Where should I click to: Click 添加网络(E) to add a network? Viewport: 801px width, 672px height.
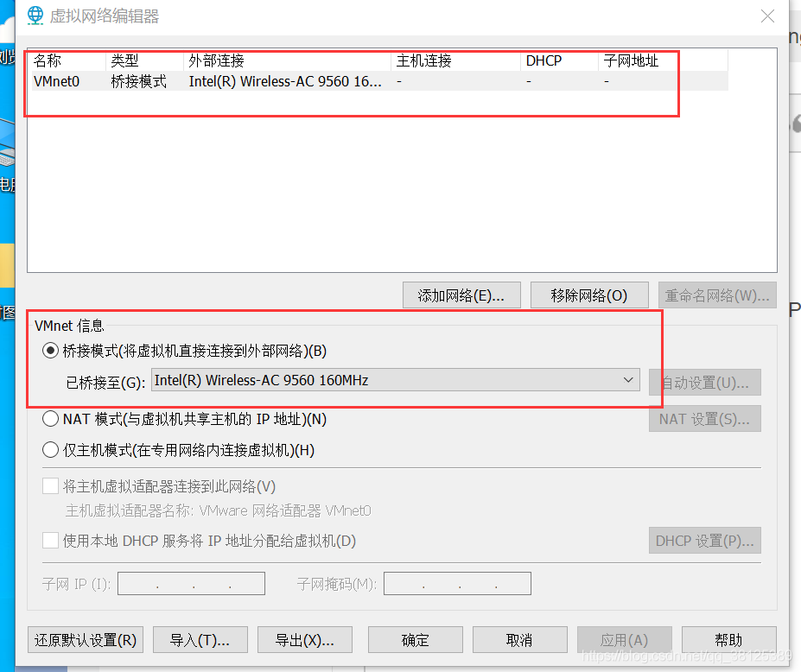click(461, 295)
